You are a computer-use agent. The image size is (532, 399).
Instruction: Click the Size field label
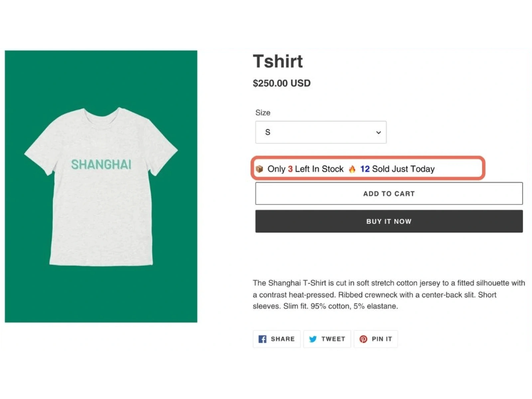263,113
